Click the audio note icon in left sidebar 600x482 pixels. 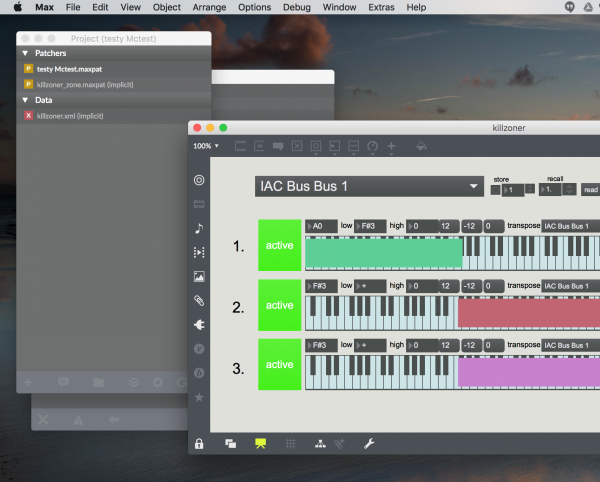[x=199, y=228]
